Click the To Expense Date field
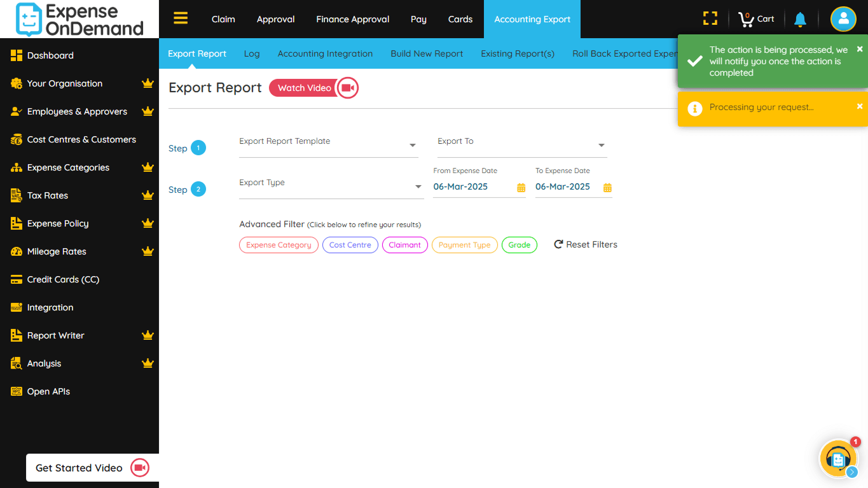Viewport: 868px width, 488px height. click(574, 186)
